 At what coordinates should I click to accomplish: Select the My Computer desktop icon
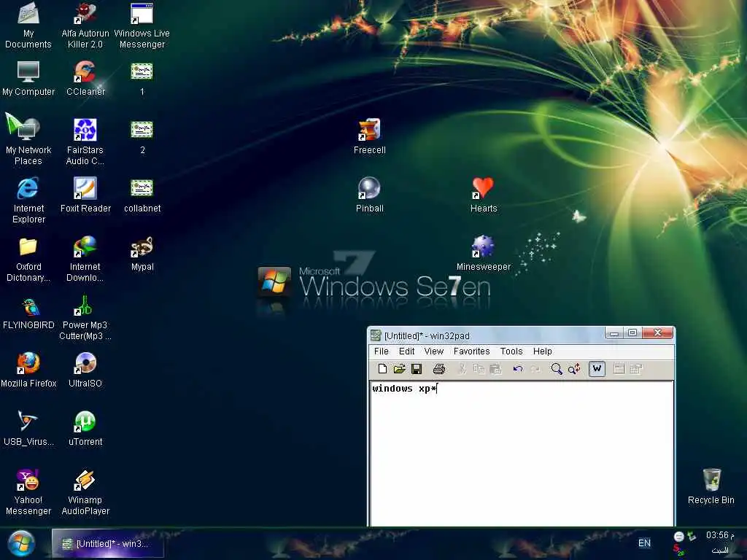coord(28,79)
